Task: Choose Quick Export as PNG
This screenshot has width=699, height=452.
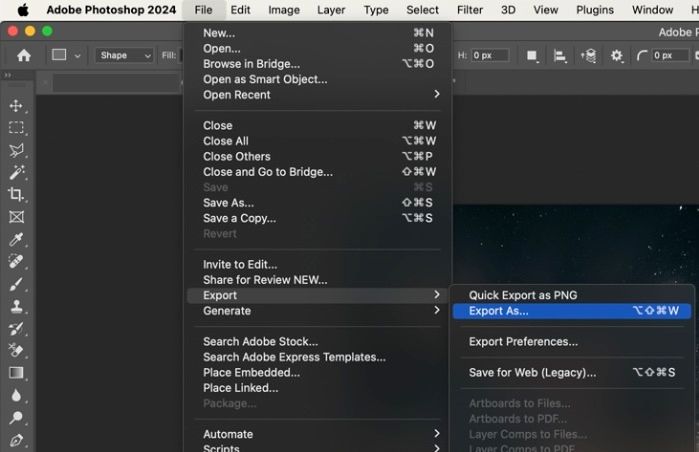Action: pos(572,295)
